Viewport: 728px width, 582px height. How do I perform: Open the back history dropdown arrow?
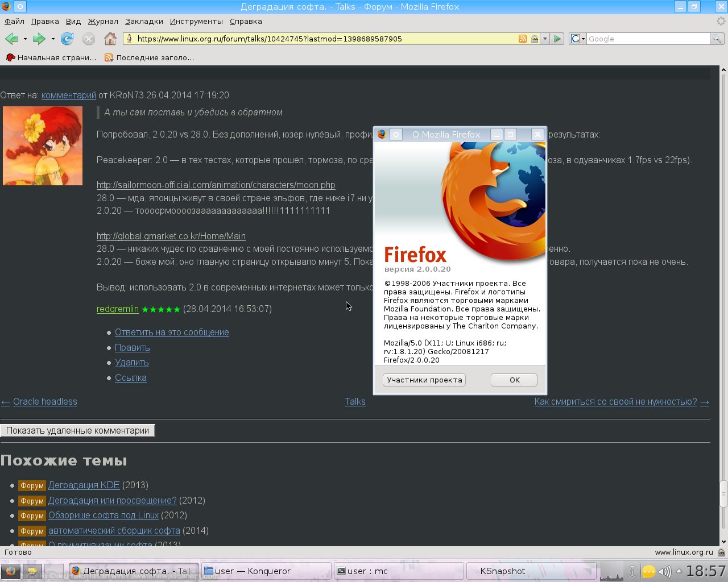pos(25,39)
